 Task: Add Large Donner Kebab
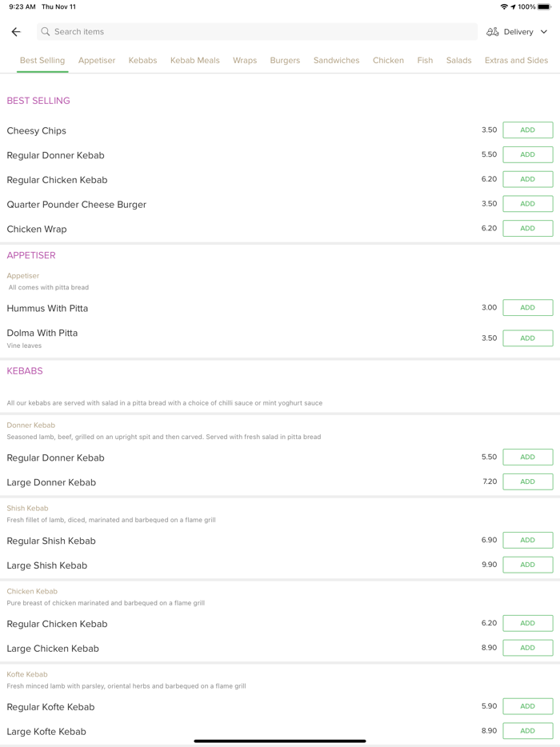click(x=527, y=482)
